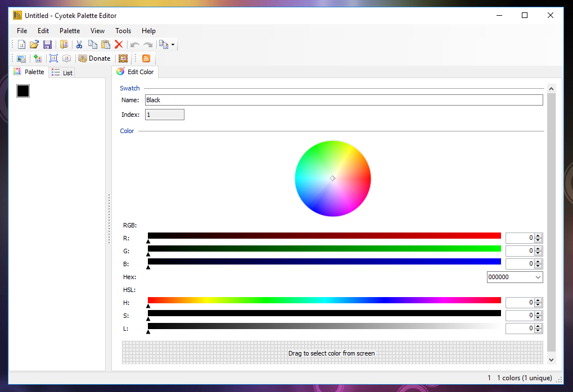Click on the rainbow H hue slider
Viewport: 573px width, 392px height.
click(x=324, y=300)
